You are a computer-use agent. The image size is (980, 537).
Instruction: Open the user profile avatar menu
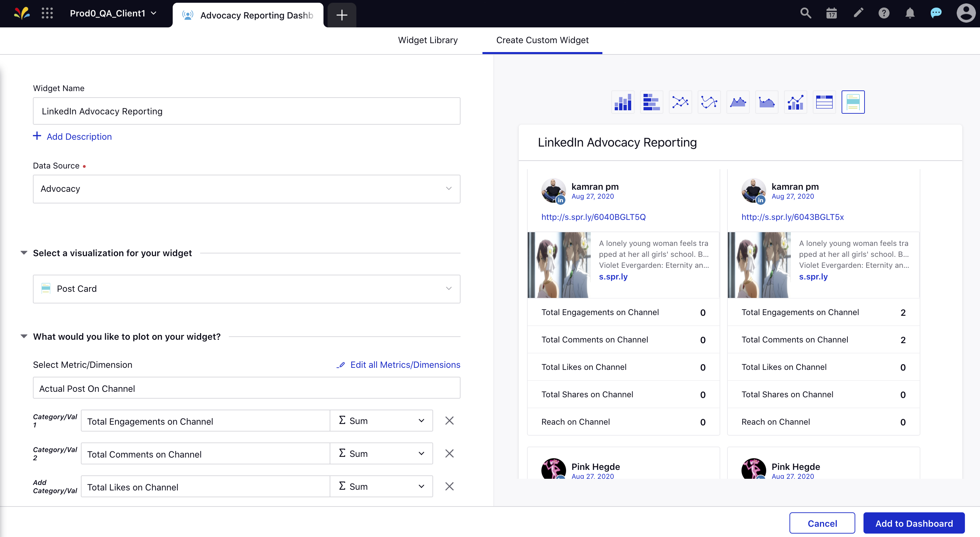(966, 13)
